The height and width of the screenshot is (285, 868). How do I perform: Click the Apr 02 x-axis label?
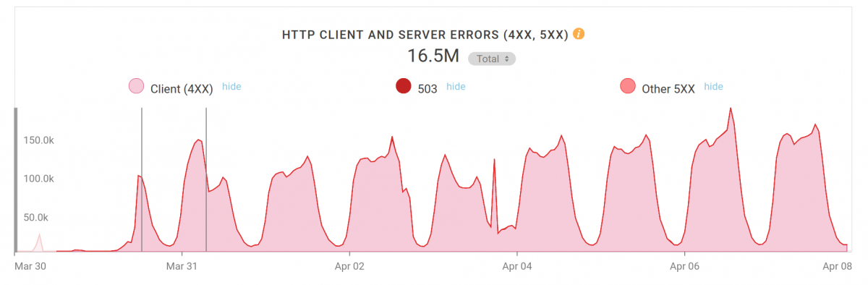[349, 266]
